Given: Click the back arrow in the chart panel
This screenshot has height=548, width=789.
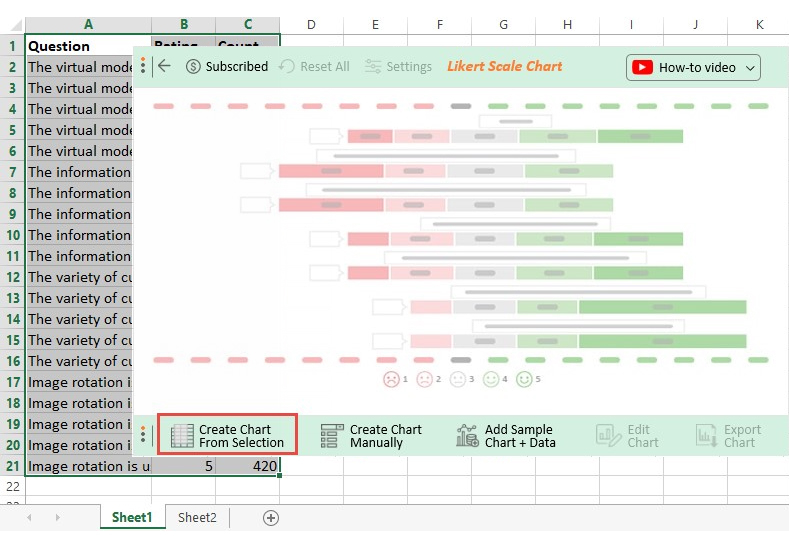Looking at the screenshot, I should point(164,66).
